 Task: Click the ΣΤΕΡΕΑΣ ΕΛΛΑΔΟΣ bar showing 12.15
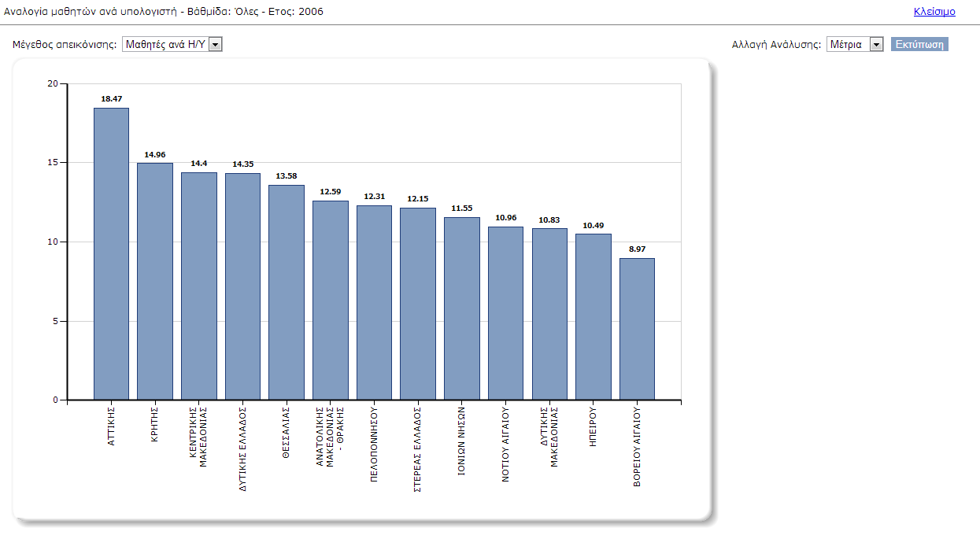418,299
